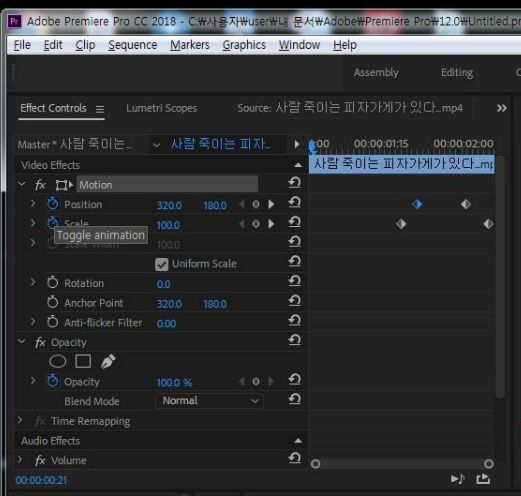
Task: Toggle the Motion fx effect on/off
Action: click(40, 185)
